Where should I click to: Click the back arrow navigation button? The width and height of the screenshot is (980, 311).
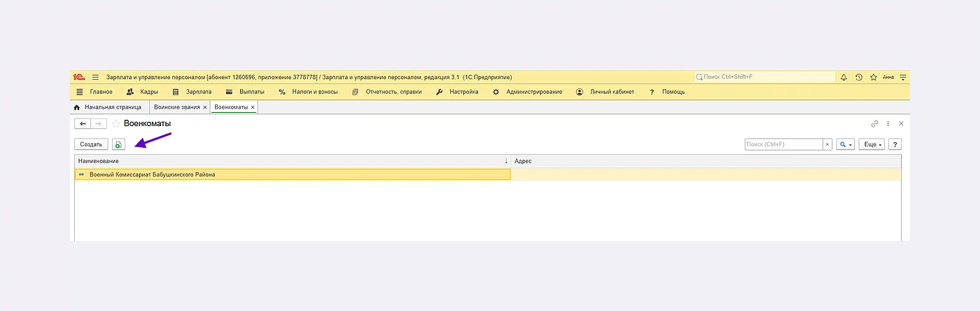(83, 123)
